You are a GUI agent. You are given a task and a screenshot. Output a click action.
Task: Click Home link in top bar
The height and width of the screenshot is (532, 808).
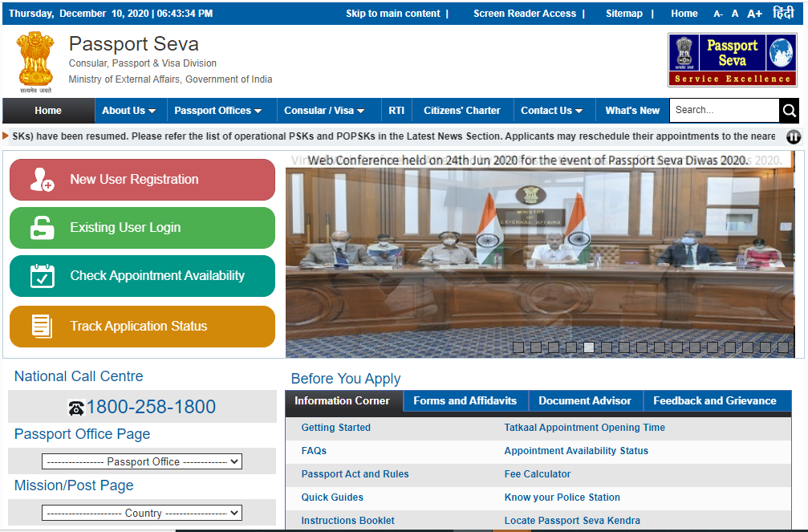684,14
